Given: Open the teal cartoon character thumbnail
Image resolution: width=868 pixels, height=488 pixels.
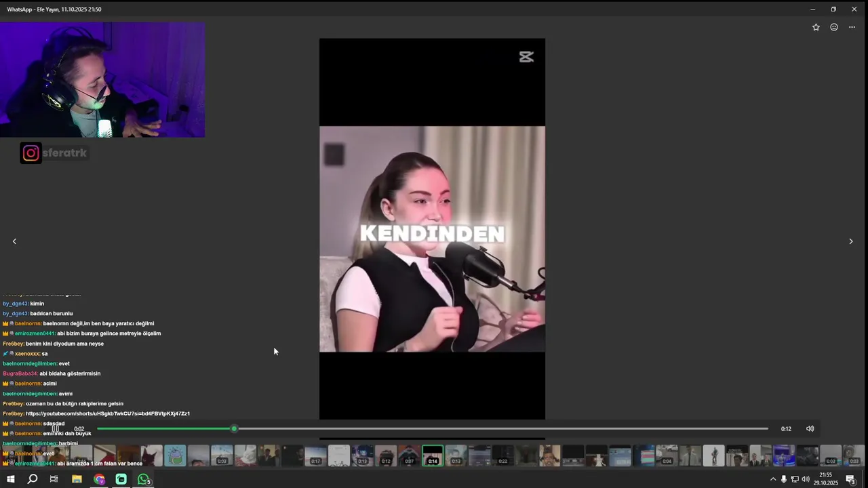Looking at the screenshot, I should pos(175,455).
